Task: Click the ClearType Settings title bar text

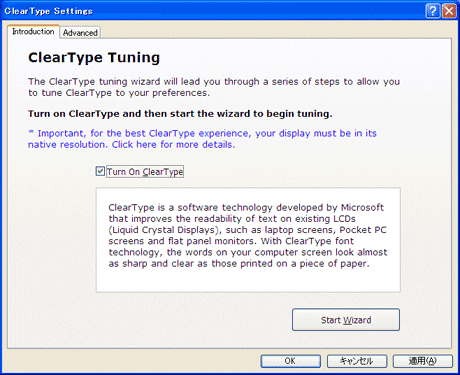Action: coord(49,11)
